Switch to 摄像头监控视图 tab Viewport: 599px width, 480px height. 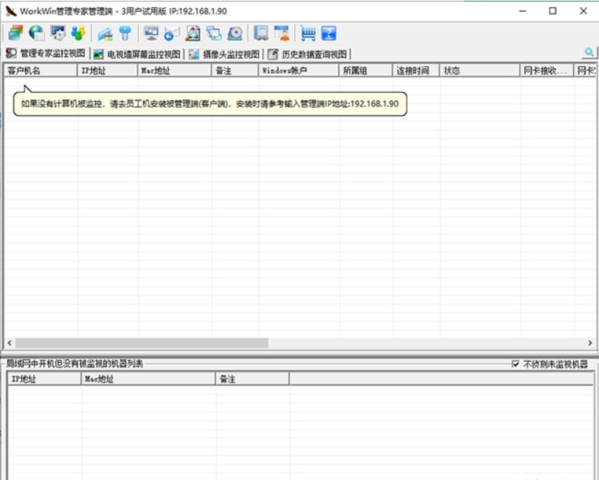[x=224, y=54]
